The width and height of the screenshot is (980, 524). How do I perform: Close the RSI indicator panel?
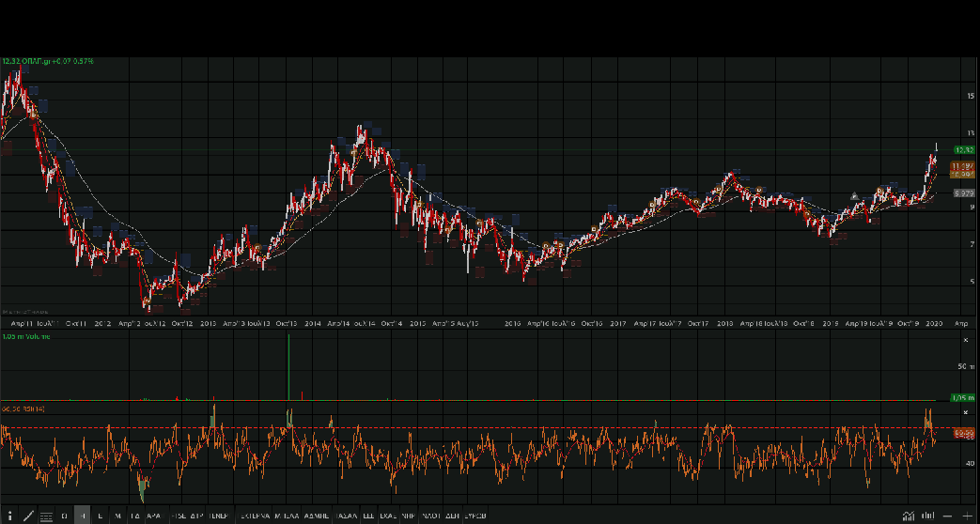pos(966,411)
